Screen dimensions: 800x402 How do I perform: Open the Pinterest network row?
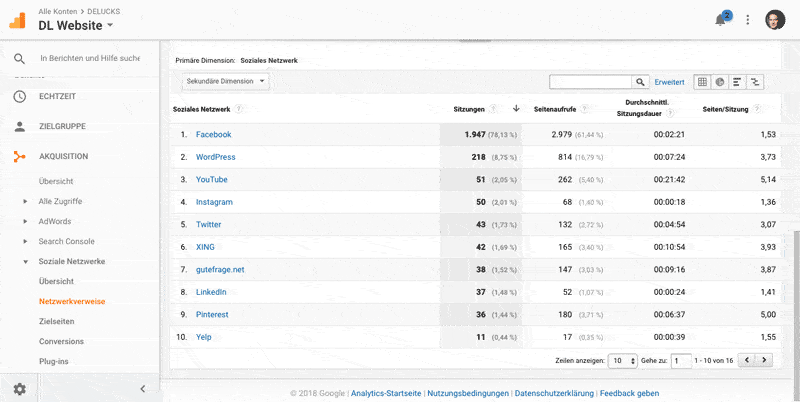tap(212, 314)
